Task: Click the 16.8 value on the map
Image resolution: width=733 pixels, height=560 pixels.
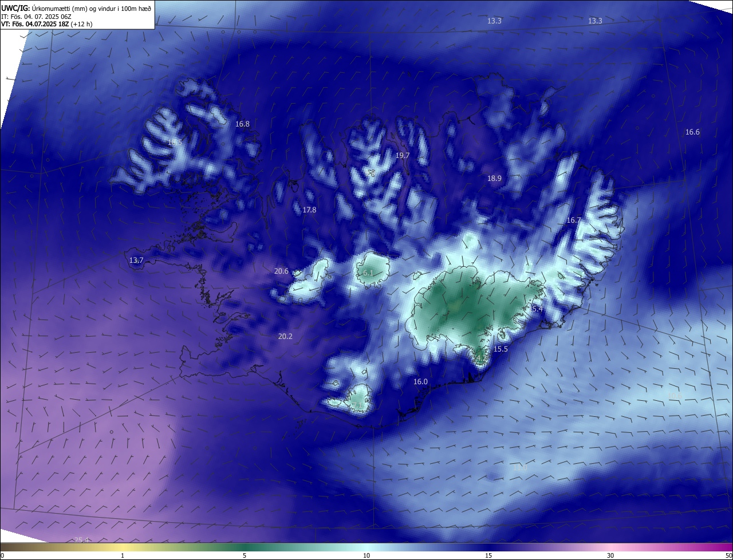Action: 242,124
